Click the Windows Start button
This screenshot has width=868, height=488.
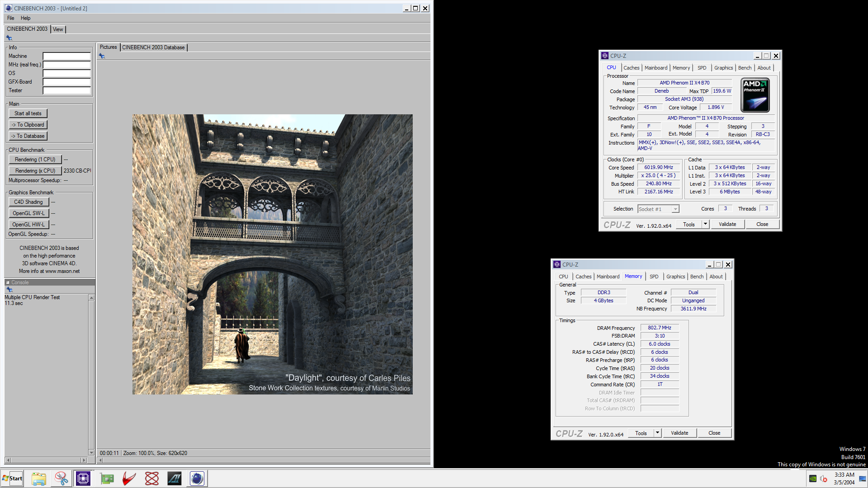coord(12,479)
